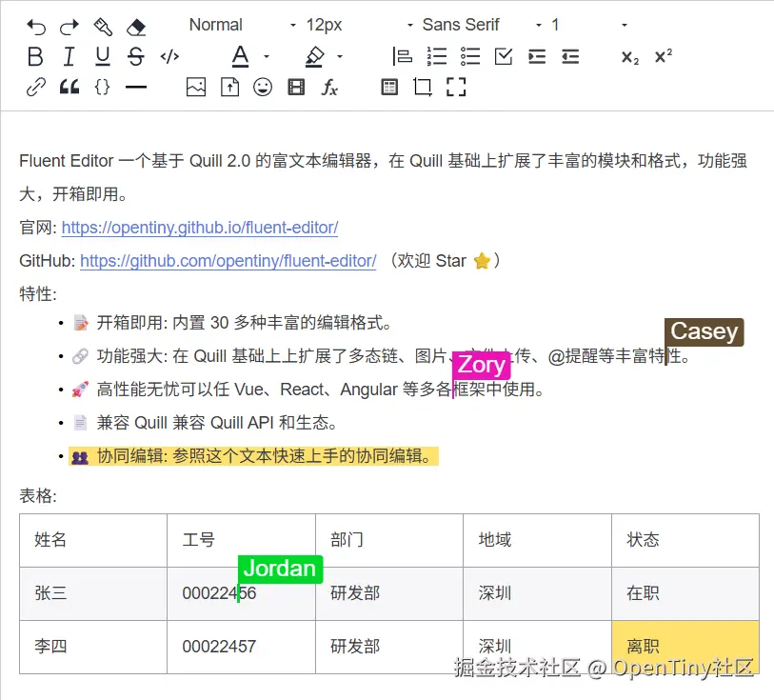
Task: Click the 00022456 ID cell
Action: coord(242,593)
